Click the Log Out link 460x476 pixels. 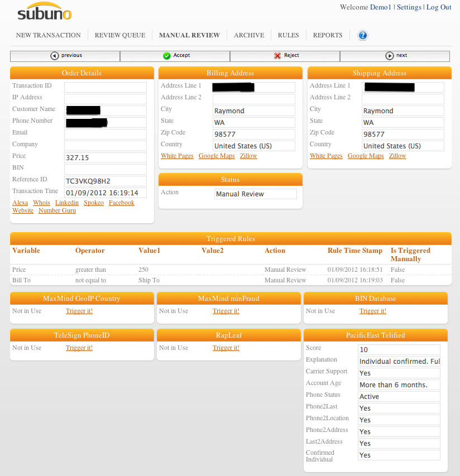tap(438, 7)
